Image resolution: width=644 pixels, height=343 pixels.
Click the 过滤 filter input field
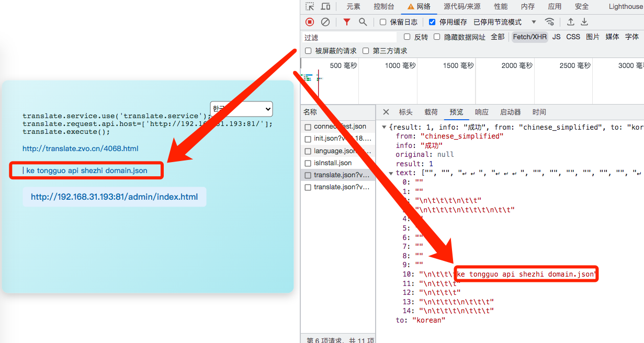(x=349, y=37)
